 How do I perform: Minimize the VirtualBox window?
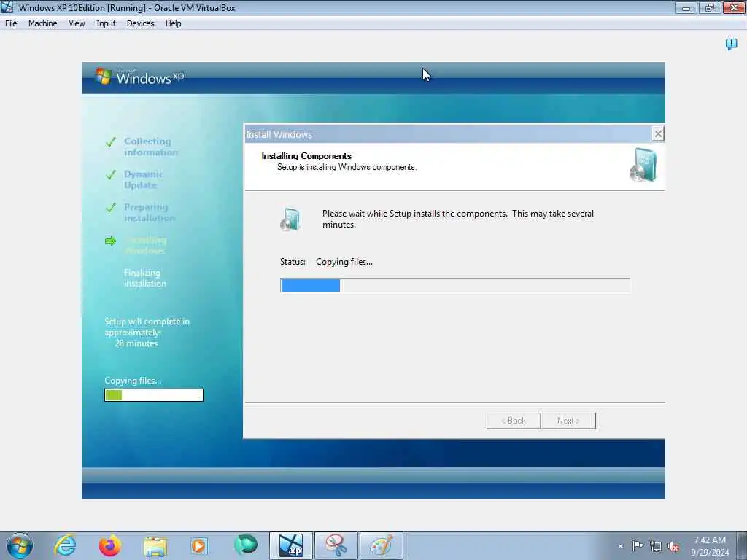point(686,7)
